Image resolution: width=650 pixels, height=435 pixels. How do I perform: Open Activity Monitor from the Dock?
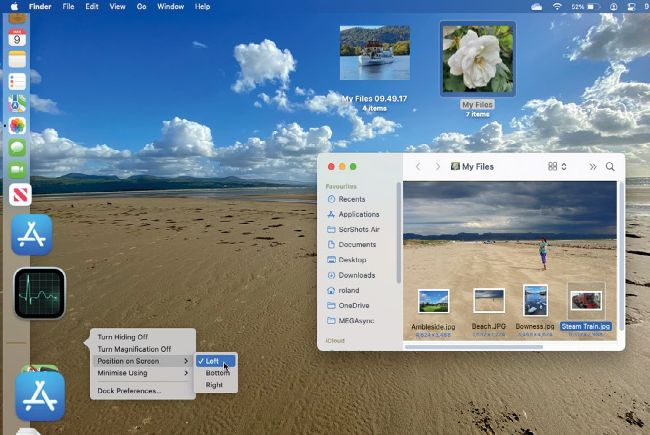[39, 293]
